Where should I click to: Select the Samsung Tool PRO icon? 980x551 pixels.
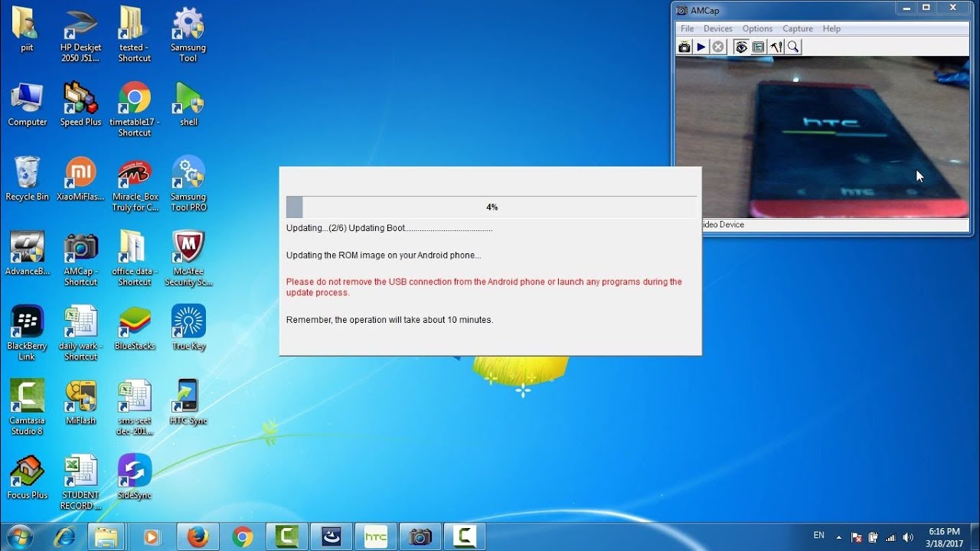pos(188,184)
